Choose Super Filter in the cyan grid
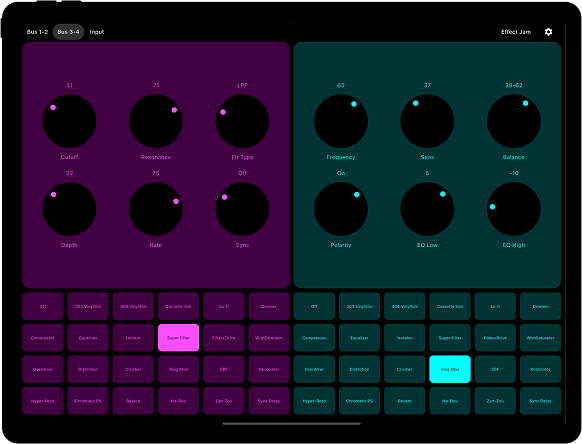This screenshot has height=444, width=582. 450,338
